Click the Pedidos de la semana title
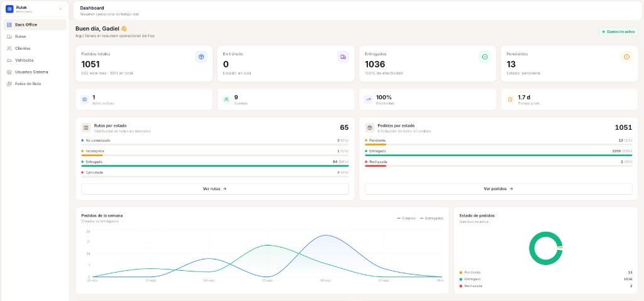This screenshot has height=301, width=644. click(102, 215)
